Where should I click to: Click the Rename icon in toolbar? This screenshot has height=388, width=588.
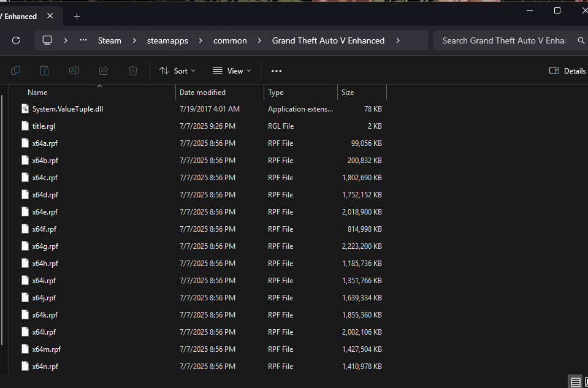pos(74,71)
